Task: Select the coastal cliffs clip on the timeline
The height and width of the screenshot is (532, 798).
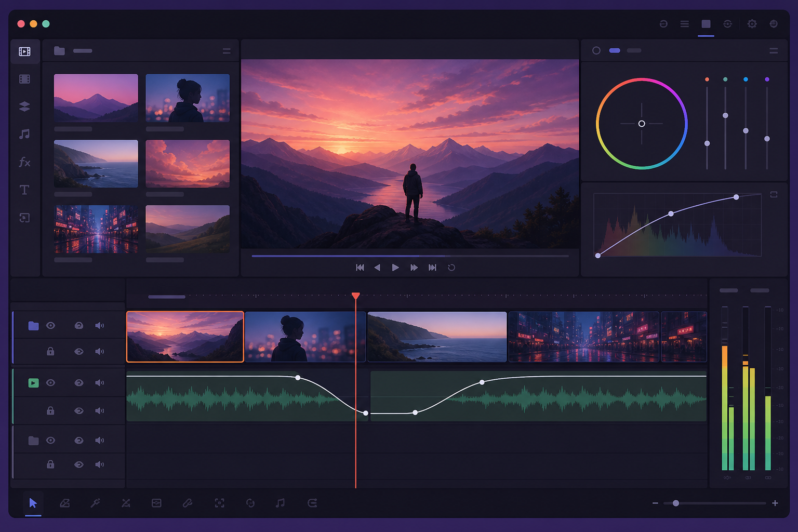Action: [437, 337]
